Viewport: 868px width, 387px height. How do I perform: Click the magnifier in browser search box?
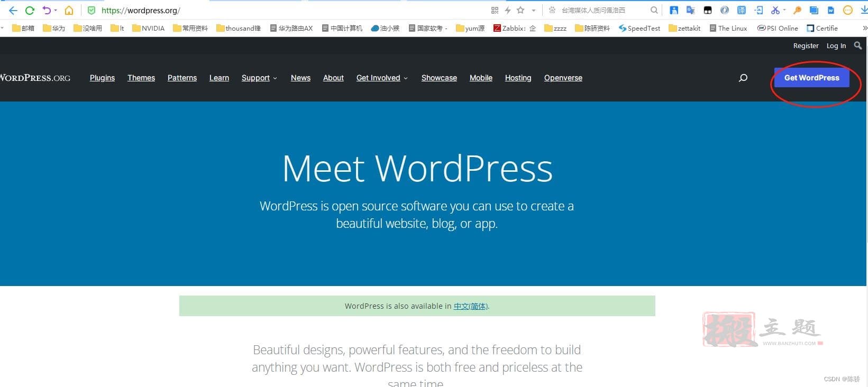654,10
